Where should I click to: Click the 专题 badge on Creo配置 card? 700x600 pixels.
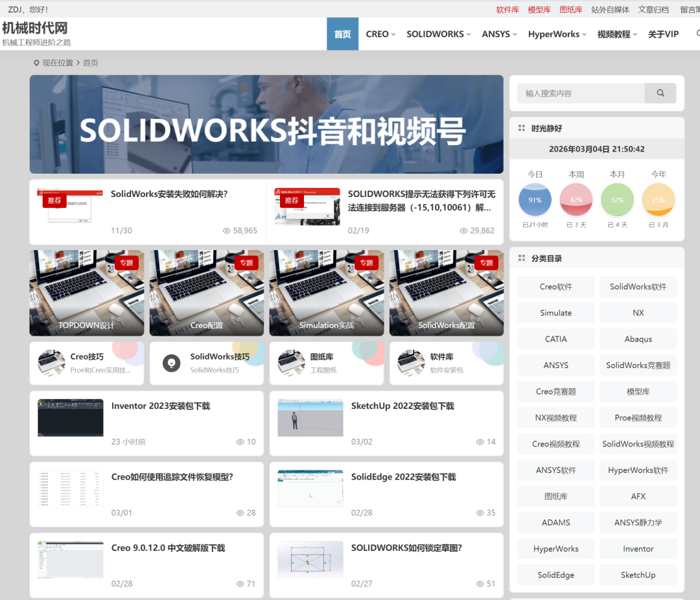click(x=246, y=262)
